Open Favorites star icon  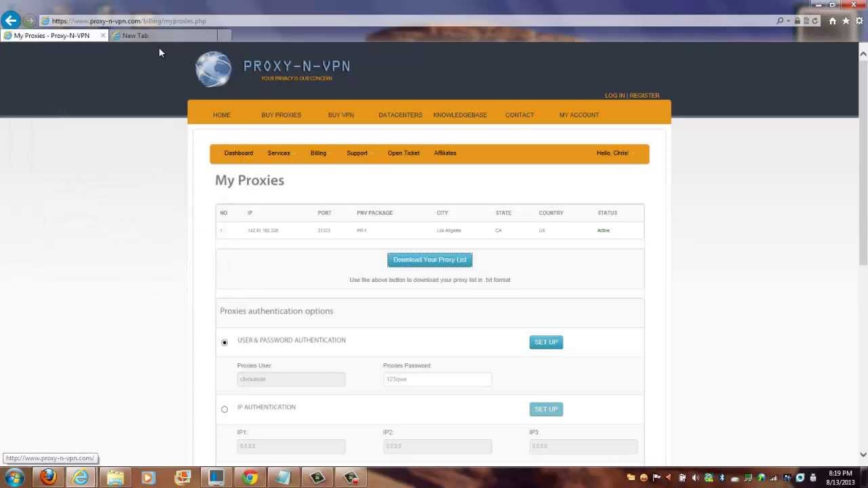(x=846, y=21)
